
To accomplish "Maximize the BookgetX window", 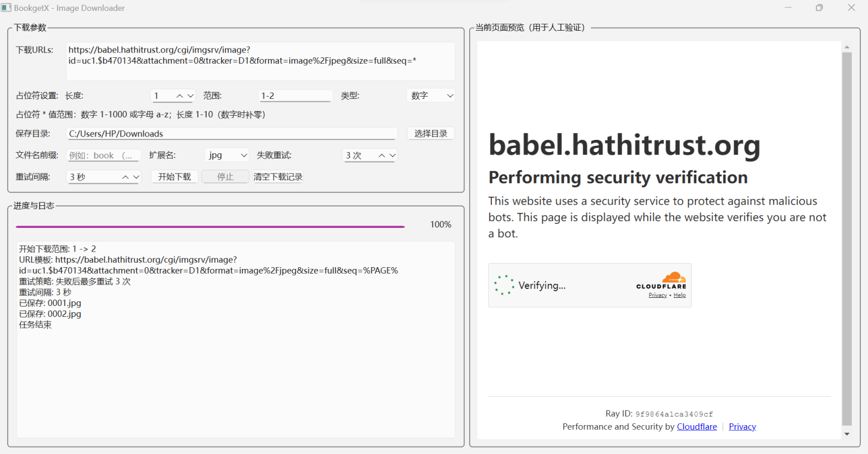I will coord(819,8).
